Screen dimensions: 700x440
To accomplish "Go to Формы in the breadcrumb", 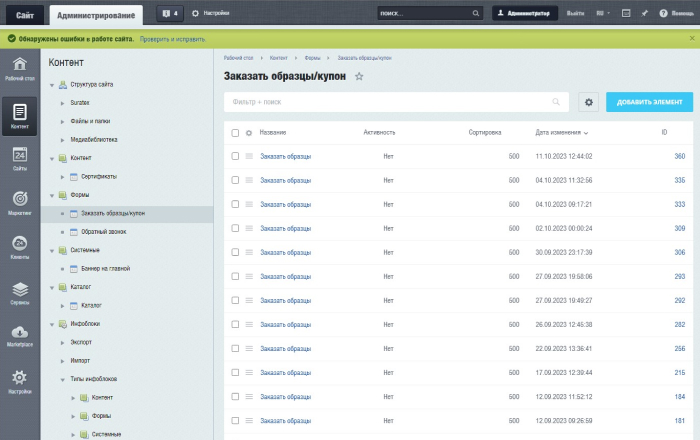I will (x=312, y=58).
